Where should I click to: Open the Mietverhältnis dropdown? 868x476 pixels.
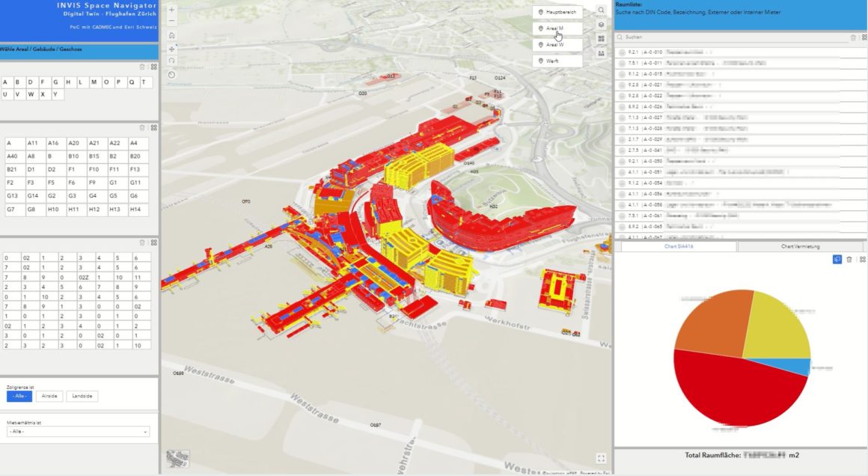[x=79, y=432]
